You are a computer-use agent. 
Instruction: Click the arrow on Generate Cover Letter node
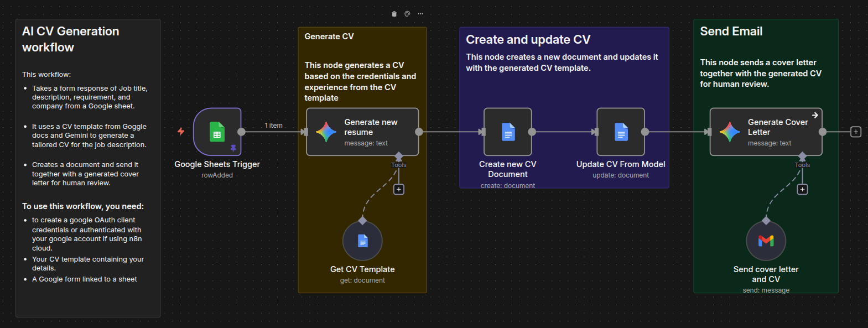tap(815, 115)
